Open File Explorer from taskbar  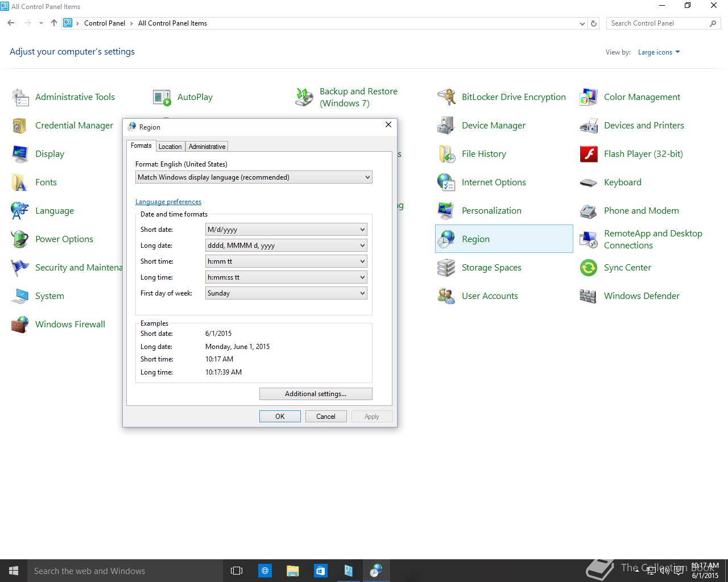(x=292, y=571)
